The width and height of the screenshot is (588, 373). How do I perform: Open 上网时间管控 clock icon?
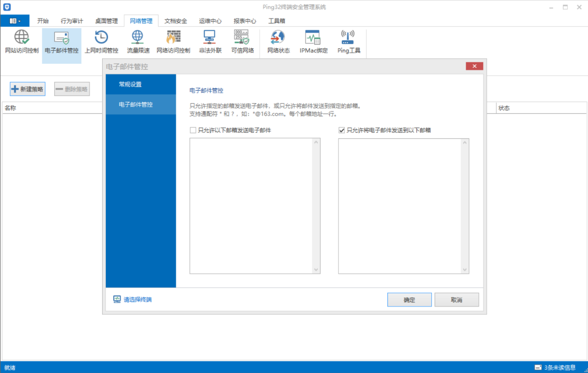pyautogui.click(x=101, y=38)
